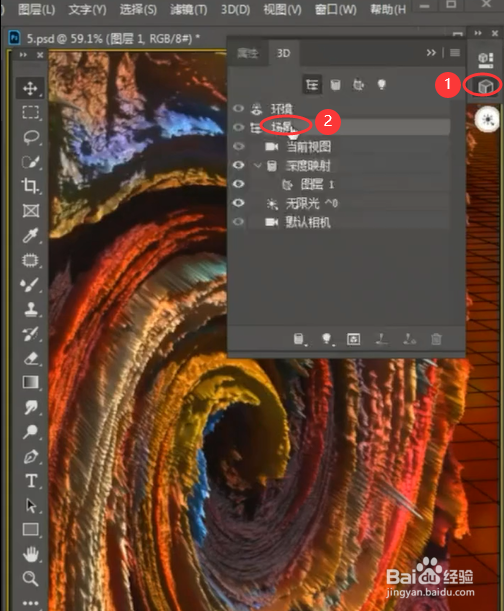This screenshot has width=504, height=611.
Task: Open the 视图(V) menu
Action: 282,9
